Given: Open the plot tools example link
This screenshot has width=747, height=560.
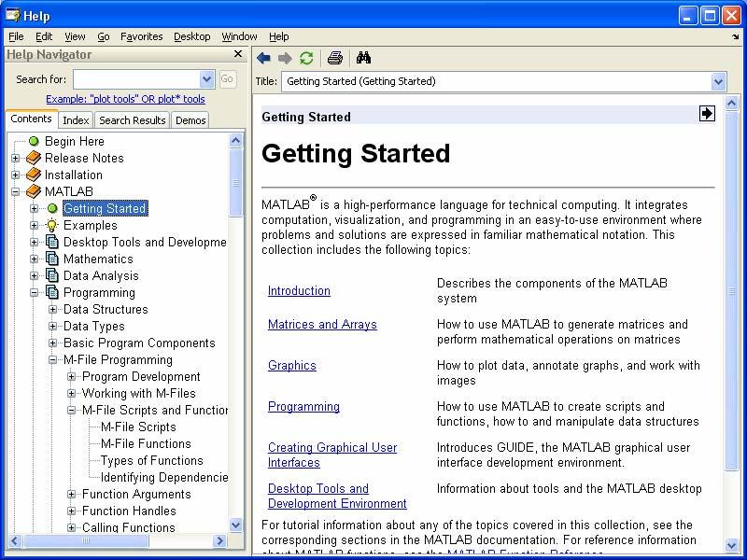Looking at the screenshot, I should [x=125, y=99].
